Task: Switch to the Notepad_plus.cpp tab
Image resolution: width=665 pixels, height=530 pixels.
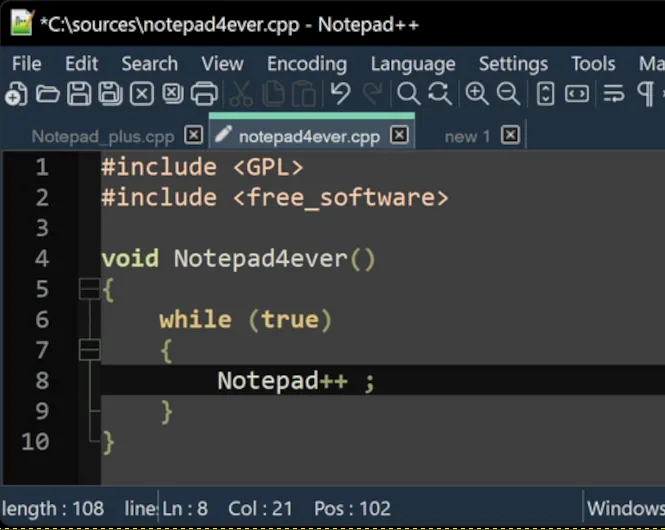Action: (102, 136)
